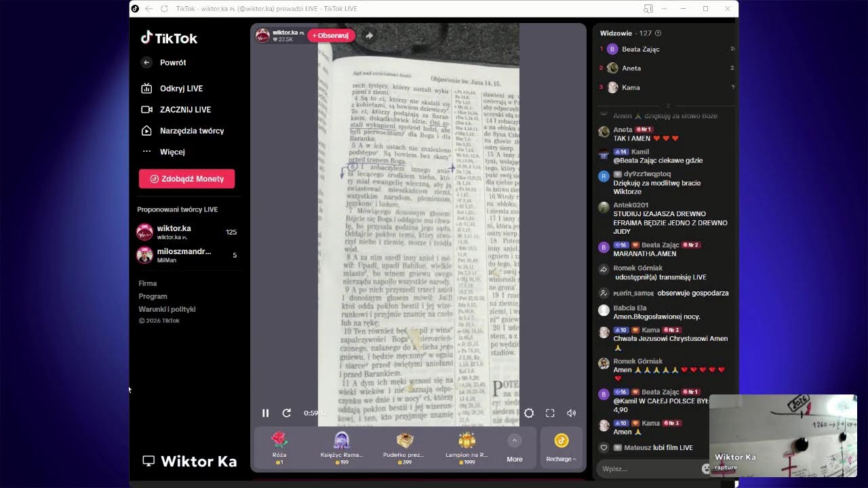This screenshot has width=868, height=488.
Task: Collapse the viewers ranking panel chevron
Action: pos(668,106)
